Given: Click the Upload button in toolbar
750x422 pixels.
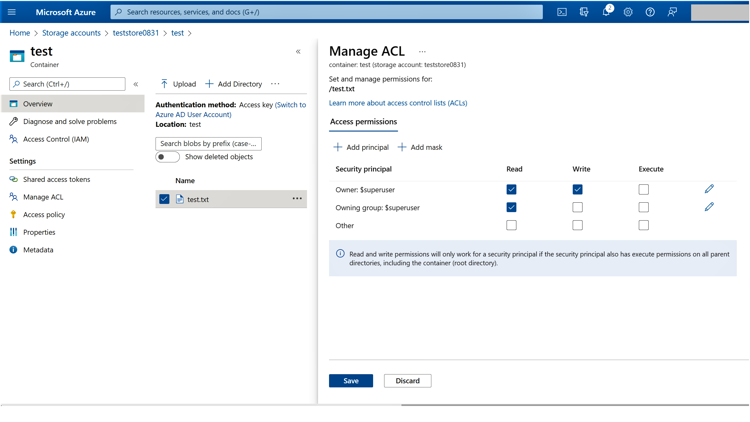Looking at the screenshot, I should tap(178, 84).
